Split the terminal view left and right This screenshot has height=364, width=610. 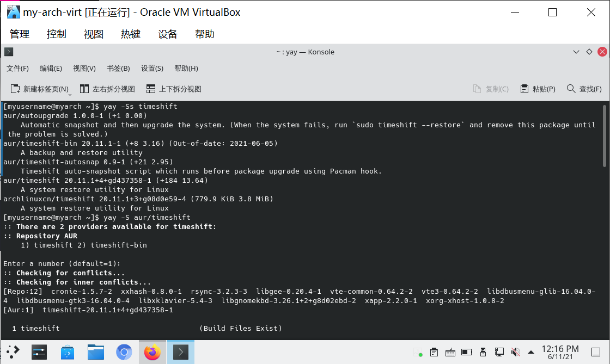(x=107, y=88)
